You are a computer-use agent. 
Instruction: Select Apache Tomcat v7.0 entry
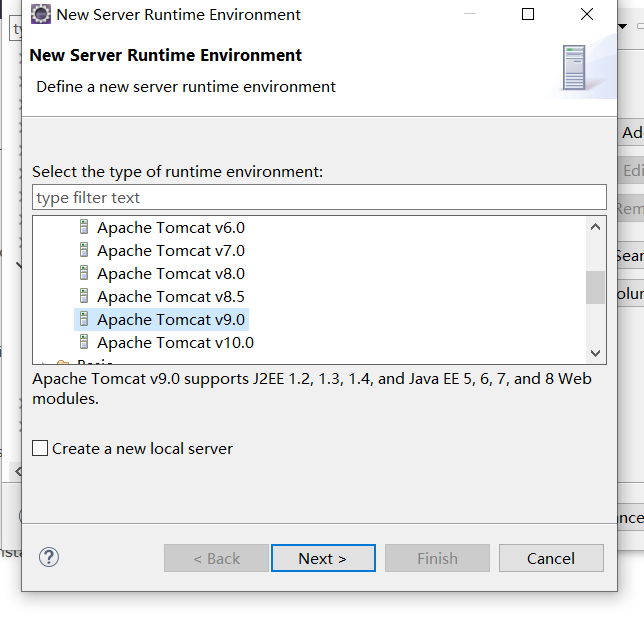tap(171, 251)
